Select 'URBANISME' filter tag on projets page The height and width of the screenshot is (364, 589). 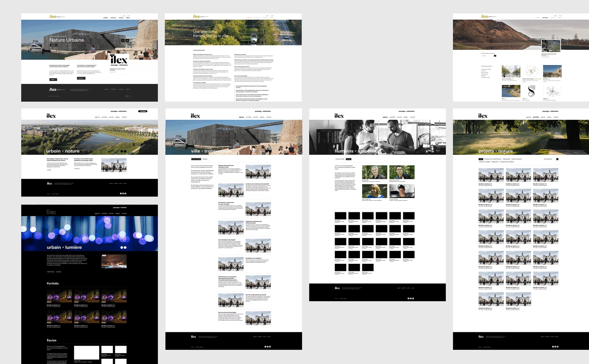click(x=506, y=159)
